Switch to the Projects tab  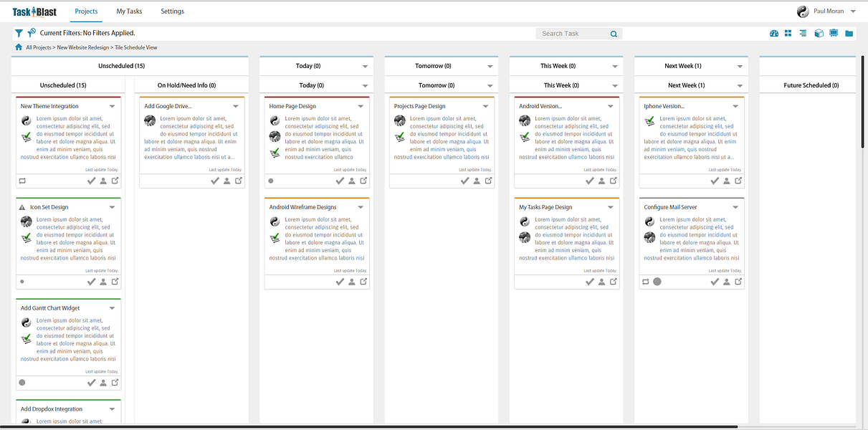click(87, 11)
